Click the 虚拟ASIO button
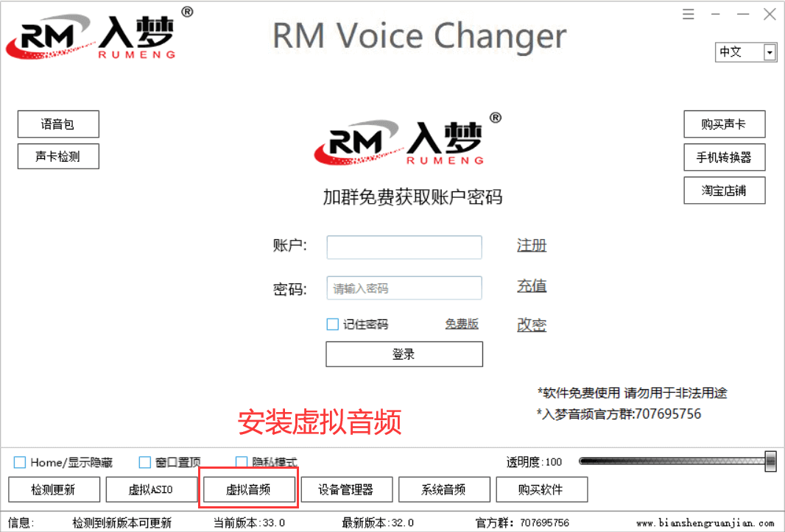The image size is (785, 532). [151, 489]
